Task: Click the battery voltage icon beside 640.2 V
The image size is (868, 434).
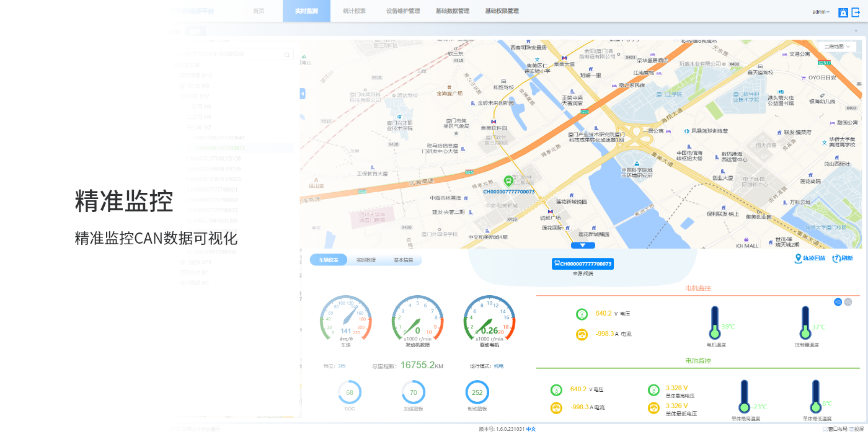Action: pyautogui.click(x=556, y=390)
